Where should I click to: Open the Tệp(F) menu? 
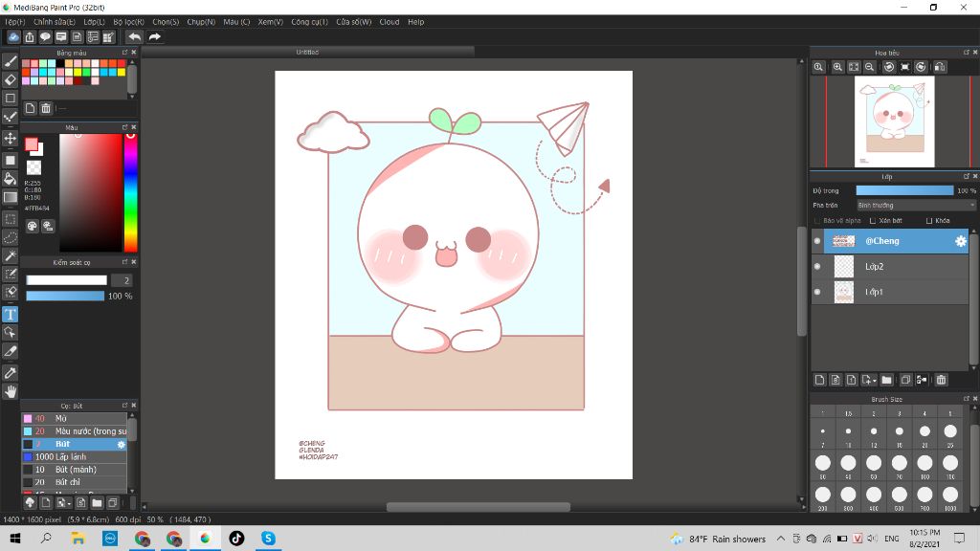click(x=15, y=22)
